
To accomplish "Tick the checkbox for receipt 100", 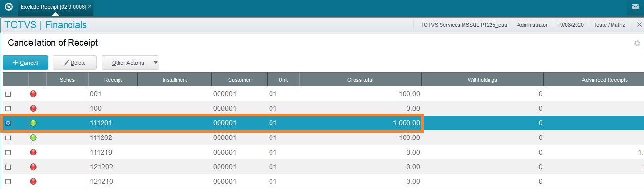I will (8, 109).
